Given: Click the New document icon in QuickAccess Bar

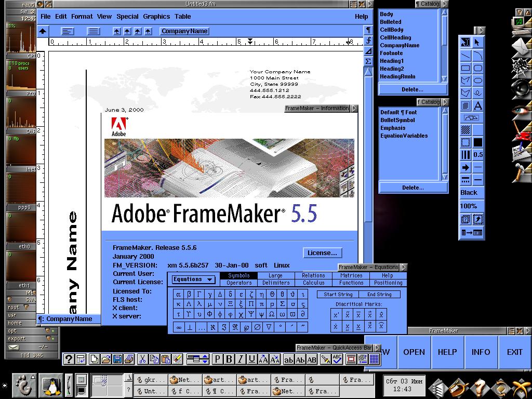Looking at the screenshot, I should [95, 359].
